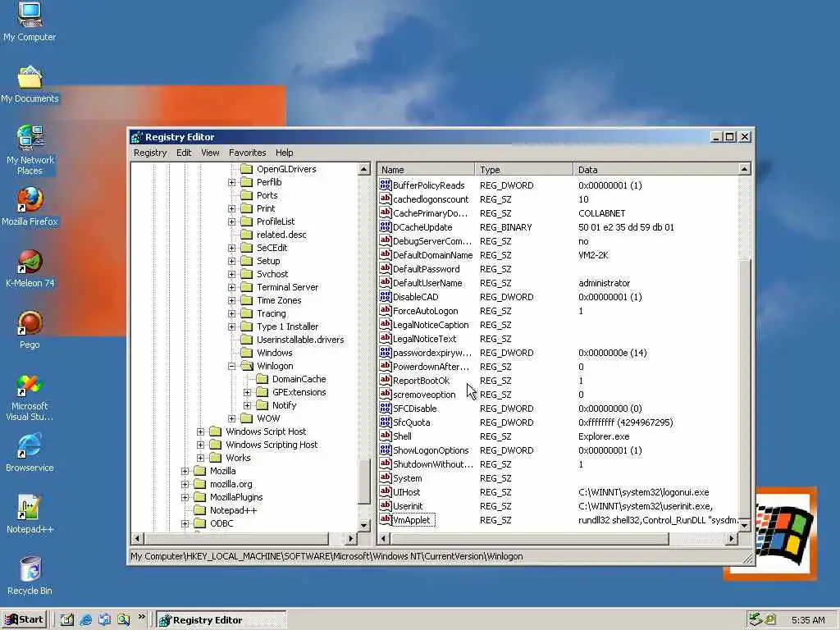Viewport: 840px width, 630px height.
Task: Sort values by Type column header
Action: pos(523,169)
